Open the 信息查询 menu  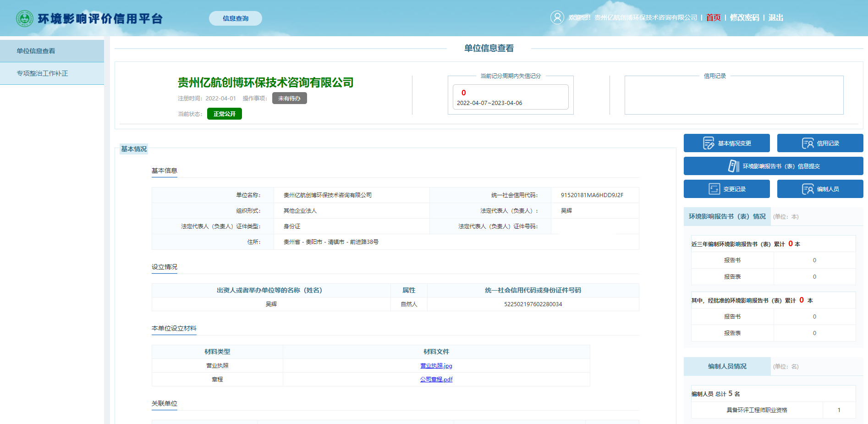tap(236, 18)
